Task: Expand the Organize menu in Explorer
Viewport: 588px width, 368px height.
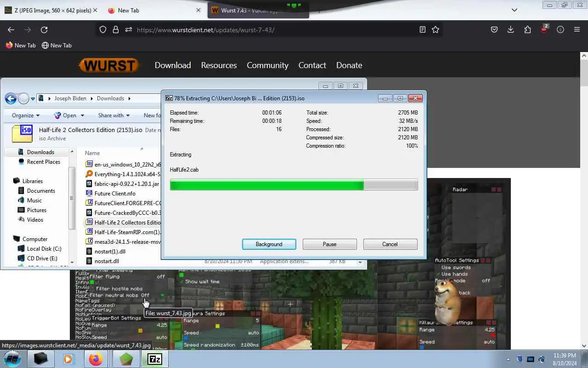Action: (26, 115)
